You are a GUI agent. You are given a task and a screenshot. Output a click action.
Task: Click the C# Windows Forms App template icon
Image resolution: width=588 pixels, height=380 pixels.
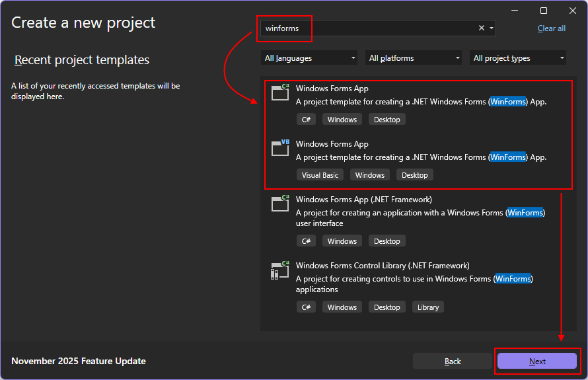click(x=281, y=93)
